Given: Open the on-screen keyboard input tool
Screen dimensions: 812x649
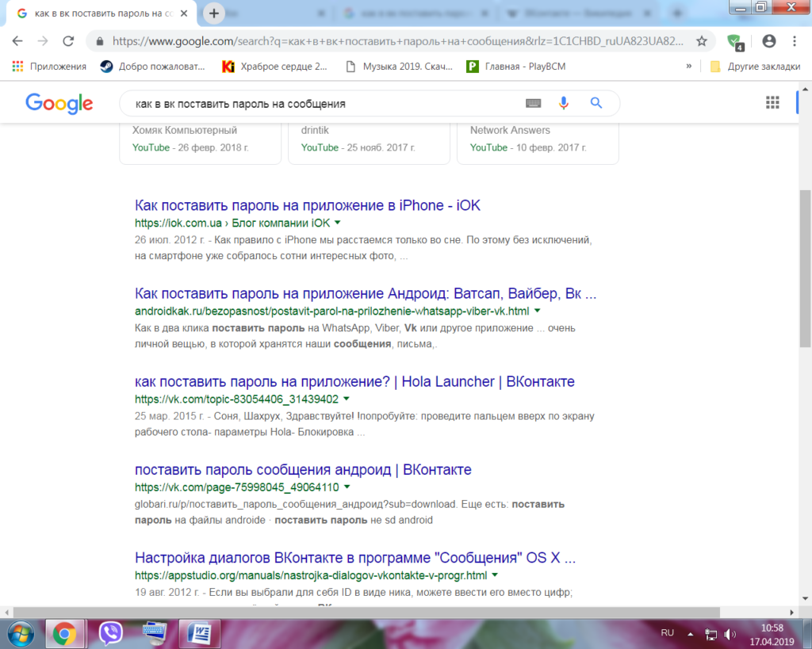Looking at the screenshot, I should [534, 104].
